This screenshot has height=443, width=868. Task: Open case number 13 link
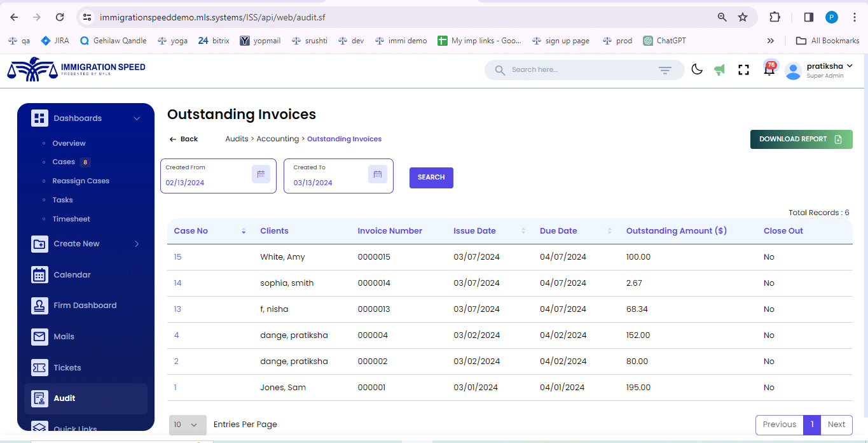(x=177, y=309)
